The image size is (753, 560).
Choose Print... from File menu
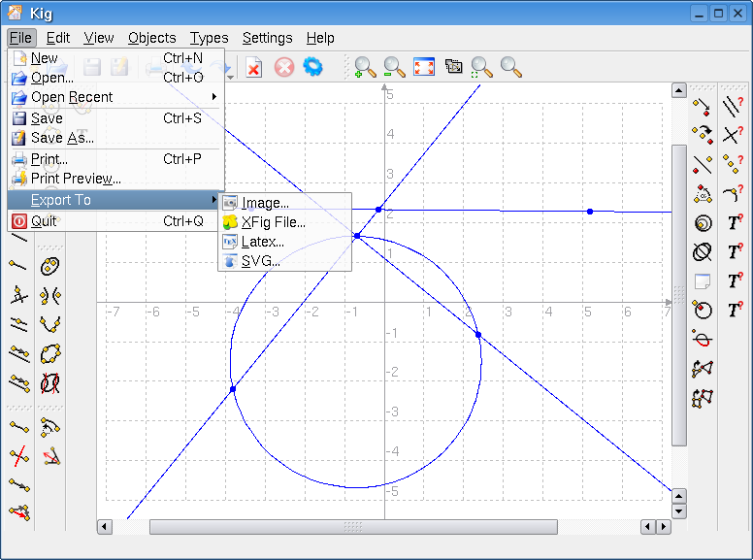[115, 159]
